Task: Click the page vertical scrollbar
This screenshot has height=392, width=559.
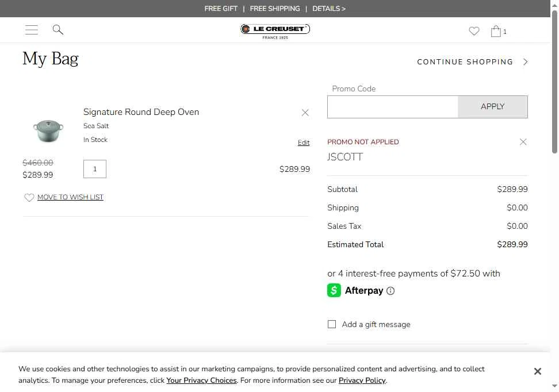Action: pyautogui.click(x=554, y=82)
